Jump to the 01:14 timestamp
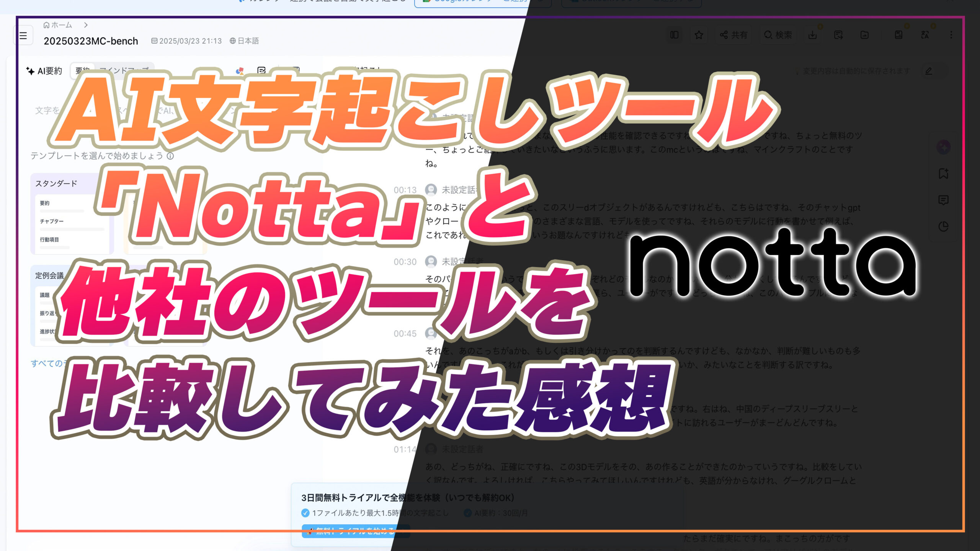Image resolution: width=980 pixels, height=551 pixels. pos(405,449)
